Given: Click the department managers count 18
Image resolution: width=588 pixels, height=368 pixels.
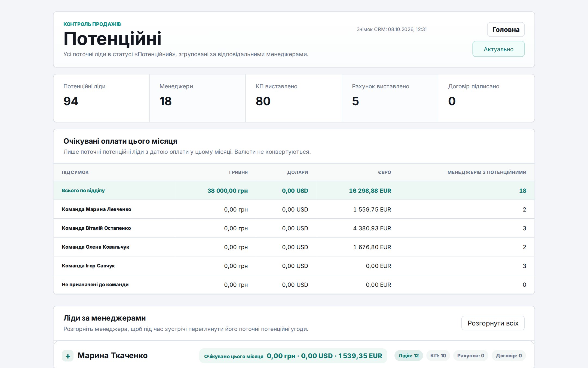Looking at the screenshot, I should (523, 191).
